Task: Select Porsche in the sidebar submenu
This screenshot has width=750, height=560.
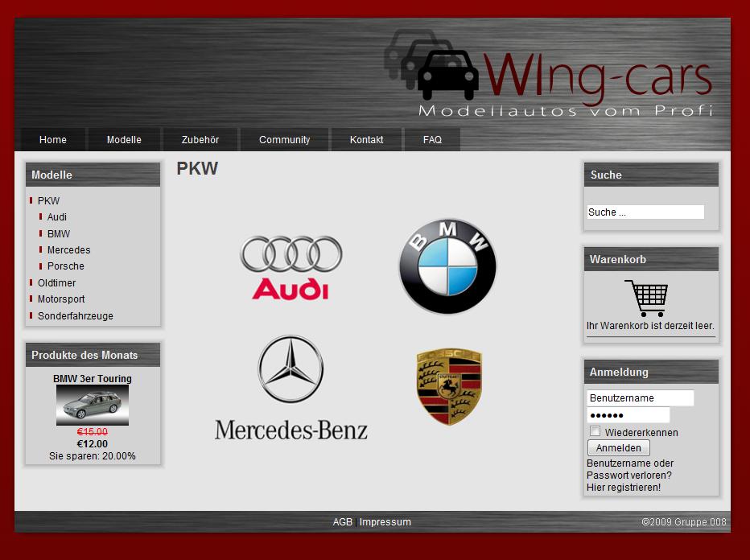Action: (x=65, y=266)
